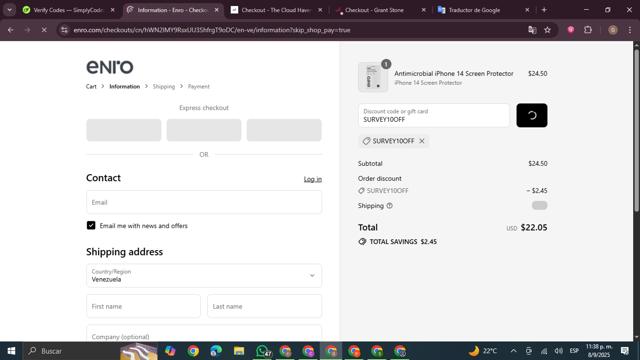Open the extensions puzzle icon
This screenshot has height=360, width=640.
pyautogui.click(x=588, y=30)
